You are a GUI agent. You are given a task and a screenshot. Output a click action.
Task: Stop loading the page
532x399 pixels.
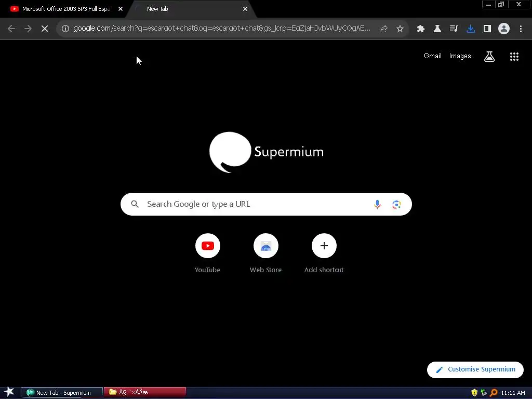tap(45, 29)
